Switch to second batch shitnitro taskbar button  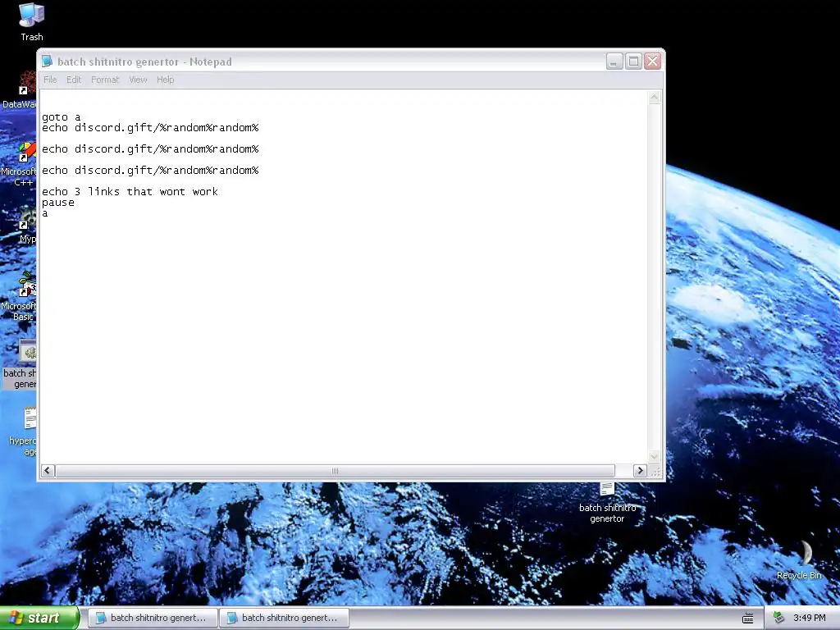[284, 618]
